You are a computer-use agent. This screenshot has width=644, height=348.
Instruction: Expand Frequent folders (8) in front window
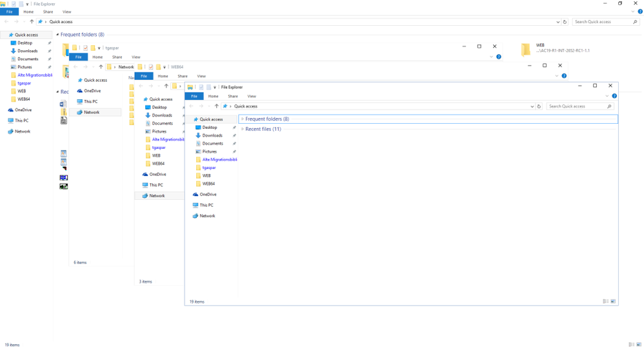click(x=243, y=119)
